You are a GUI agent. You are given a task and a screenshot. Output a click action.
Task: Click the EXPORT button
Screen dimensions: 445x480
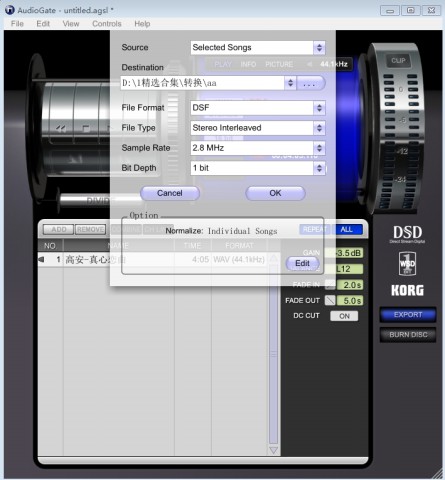click(408, 315)
